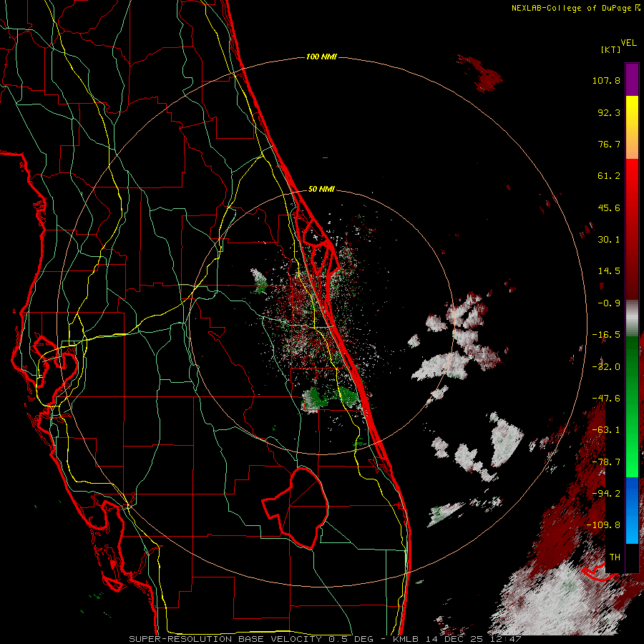This screenshot has width=644, height=644.
Task: Click the -78.7 value on velocity scale
Action: pos(606,462)
